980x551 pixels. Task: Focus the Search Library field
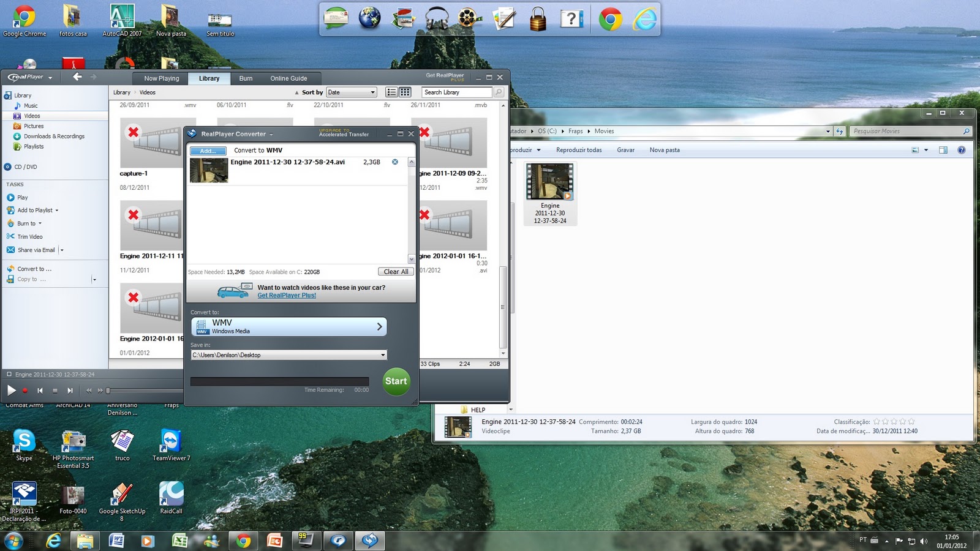(457, 92)
